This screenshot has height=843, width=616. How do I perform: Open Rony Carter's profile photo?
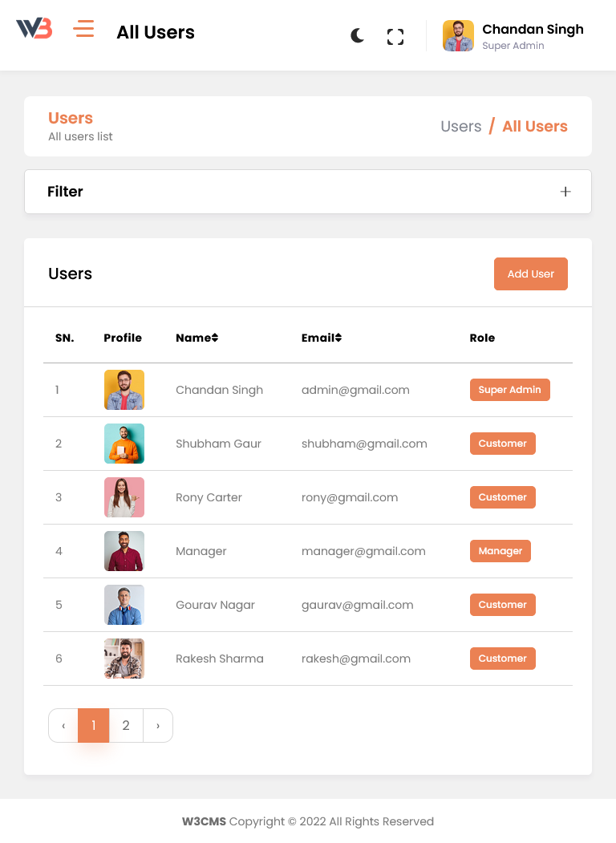tap(124, 497)
